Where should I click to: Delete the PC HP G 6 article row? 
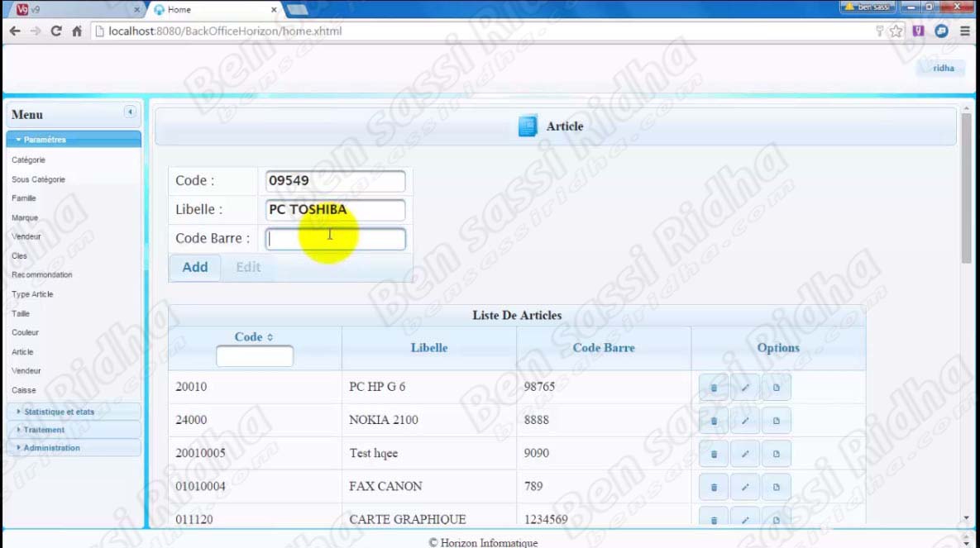(x=714, y=387)
